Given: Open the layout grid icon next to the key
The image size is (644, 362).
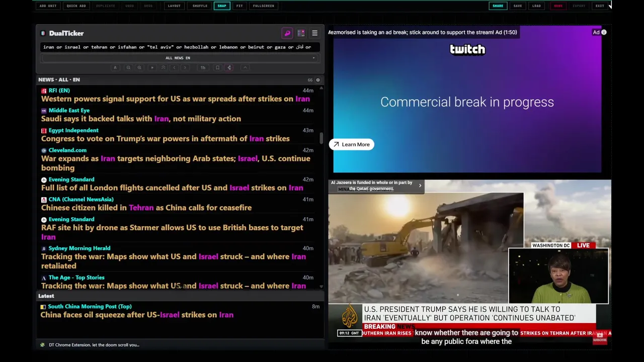Looking at the screenshot, I should 301,33.
